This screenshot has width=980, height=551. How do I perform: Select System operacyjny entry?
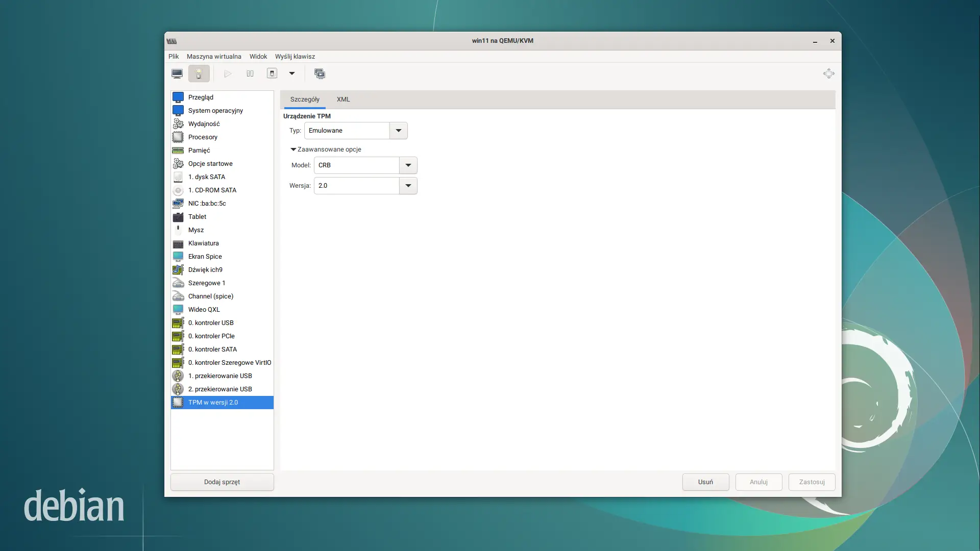222,110
